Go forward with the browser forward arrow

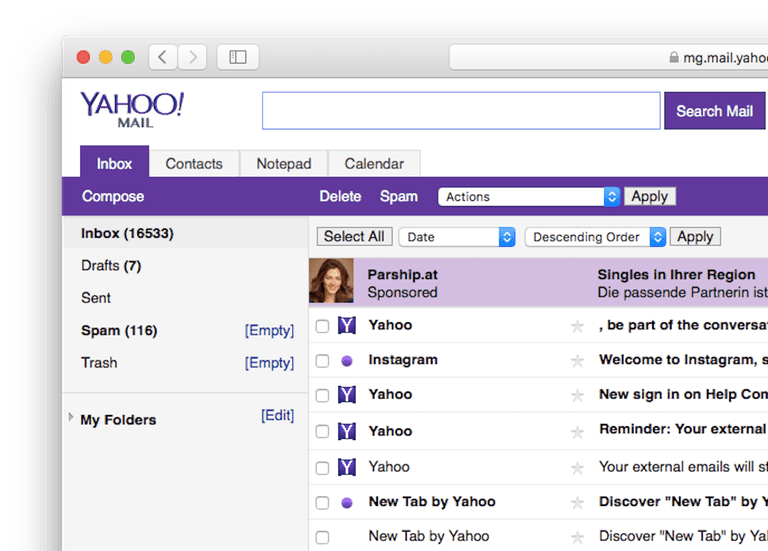point(192,57)
